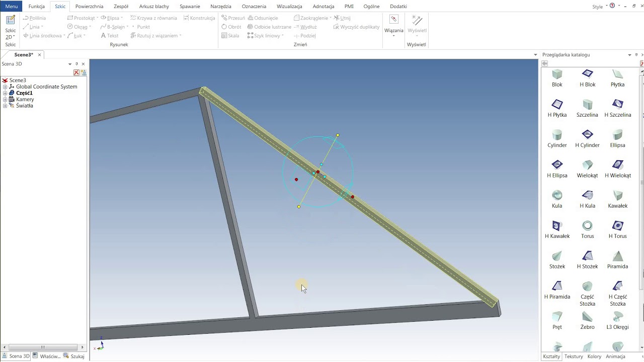The image size is (644, 362).
Task: Pick the Piramida catalog shape
Action: (x=617, y=260)
